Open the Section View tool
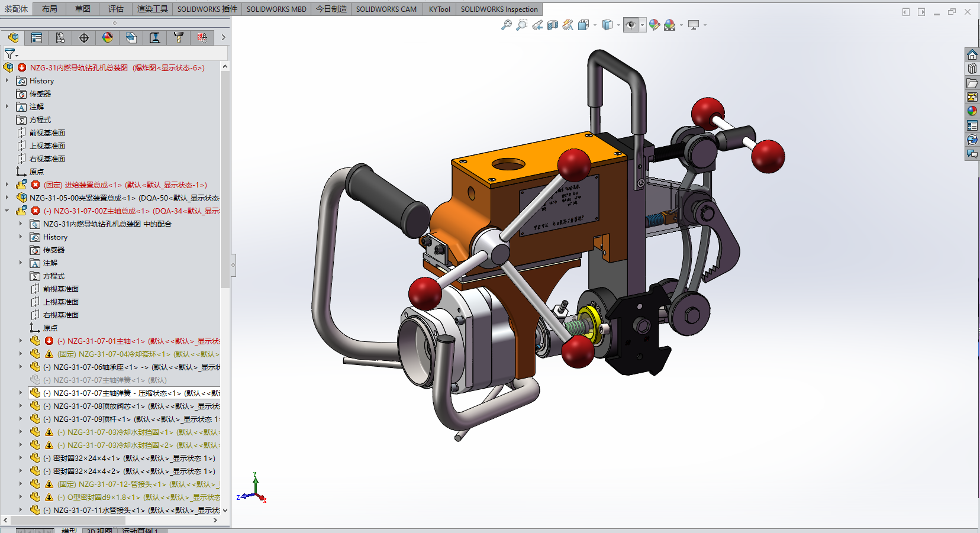The image size is (980, 533). 552,25
